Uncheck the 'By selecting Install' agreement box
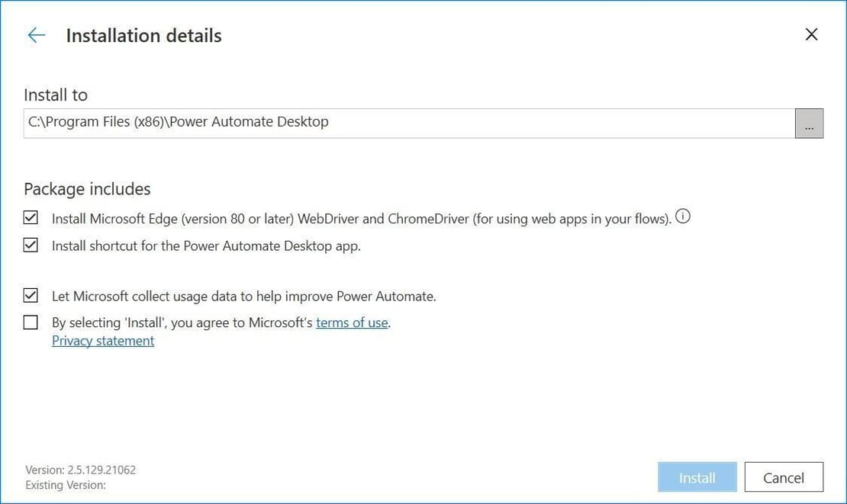The height and width of the screenshot is (504, 847). (31, 322)
